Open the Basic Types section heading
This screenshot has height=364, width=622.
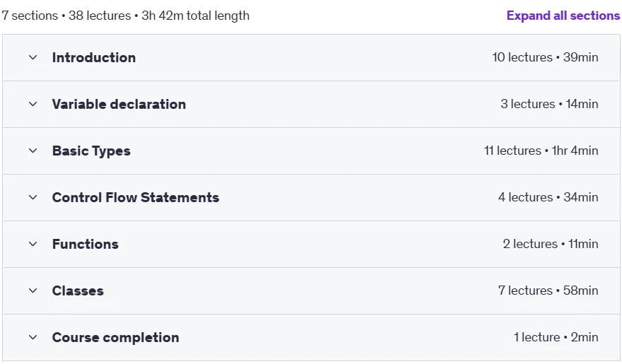coord(91,151)
